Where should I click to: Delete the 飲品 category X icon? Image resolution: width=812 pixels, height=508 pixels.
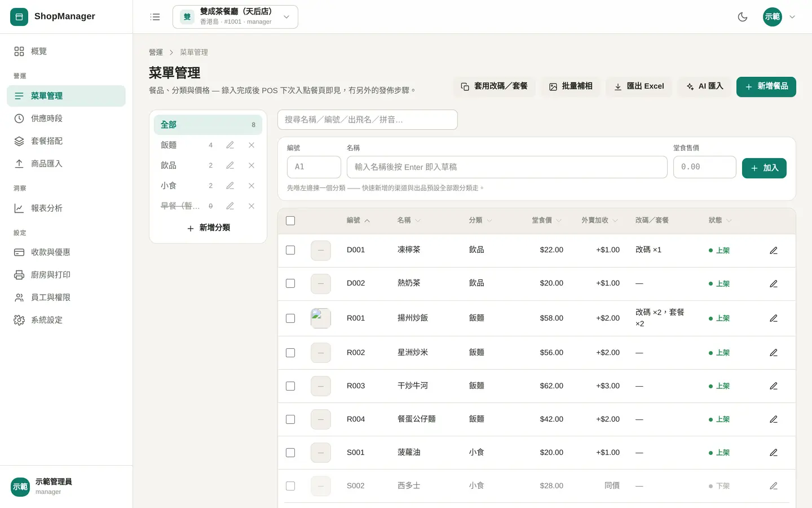[251, 165]
